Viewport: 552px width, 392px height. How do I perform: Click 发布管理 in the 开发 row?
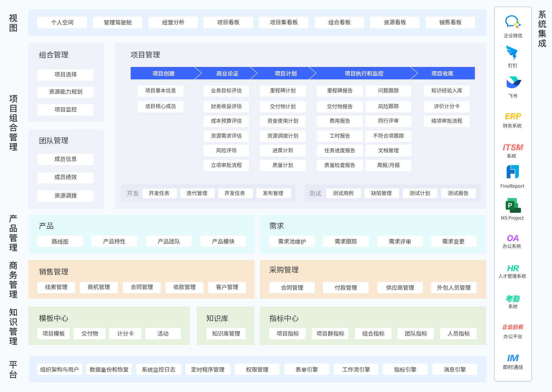coord(273,193)
